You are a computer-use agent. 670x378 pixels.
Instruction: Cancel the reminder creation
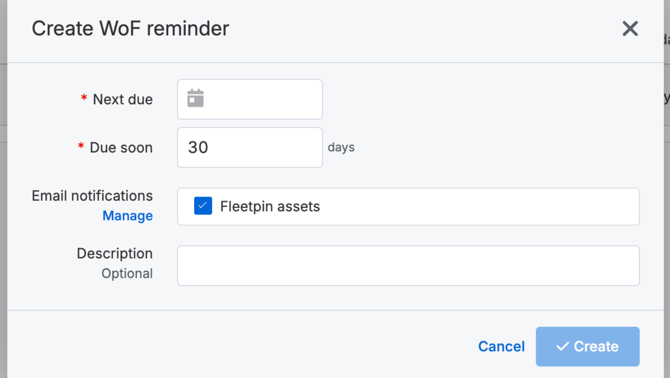[x=501, y=346]
